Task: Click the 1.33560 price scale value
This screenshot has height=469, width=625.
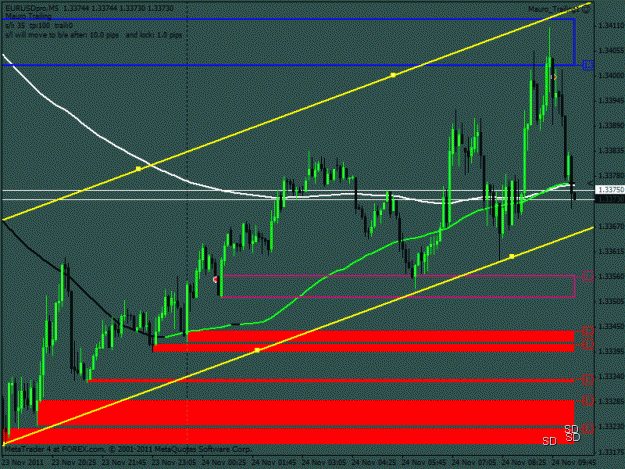Action: (x=611, y=276)
